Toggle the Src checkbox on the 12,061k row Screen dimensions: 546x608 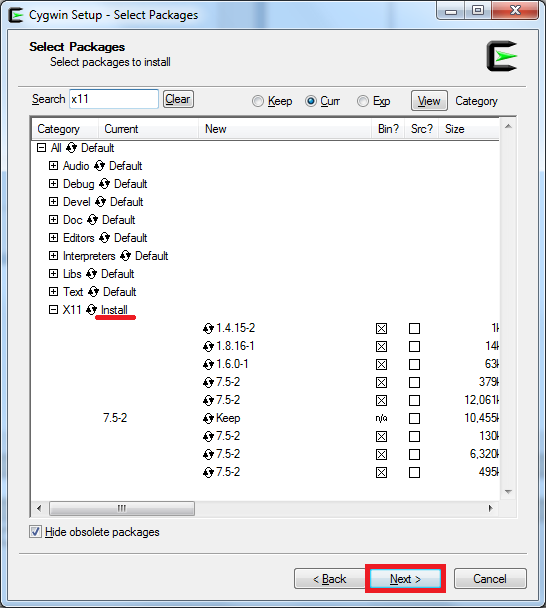click(415, 400)
